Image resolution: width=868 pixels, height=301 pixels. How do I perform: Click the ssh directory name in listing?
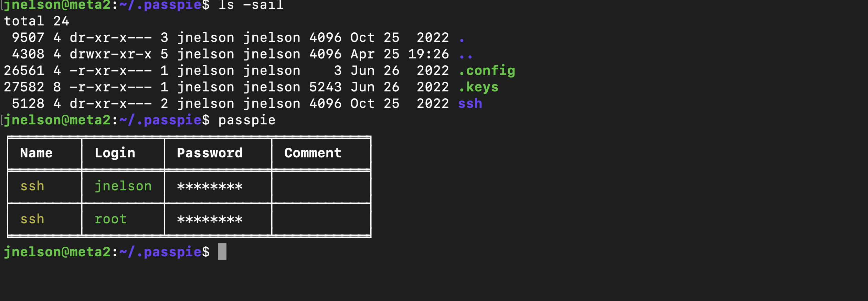(470, 104)
